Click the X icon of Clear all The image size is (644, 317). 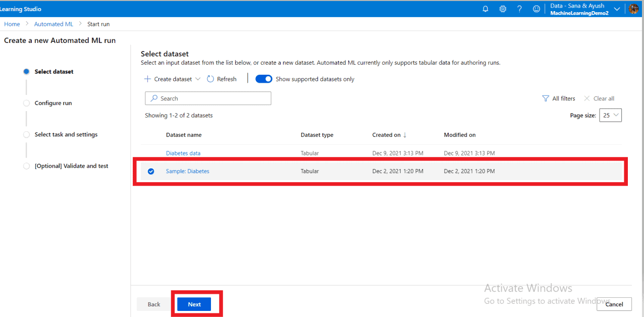click(x=586, y=98)
